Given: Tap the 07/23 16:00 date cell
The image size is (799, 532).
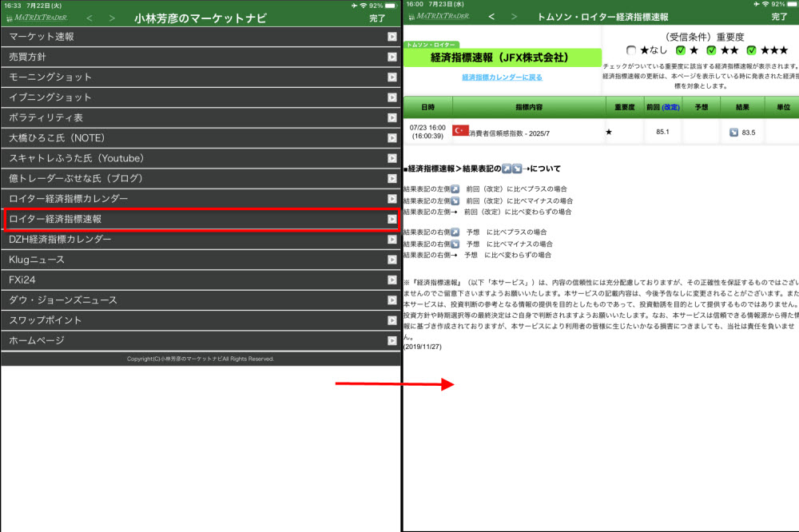Looking at the screenshot, I should tap(427, 132).
